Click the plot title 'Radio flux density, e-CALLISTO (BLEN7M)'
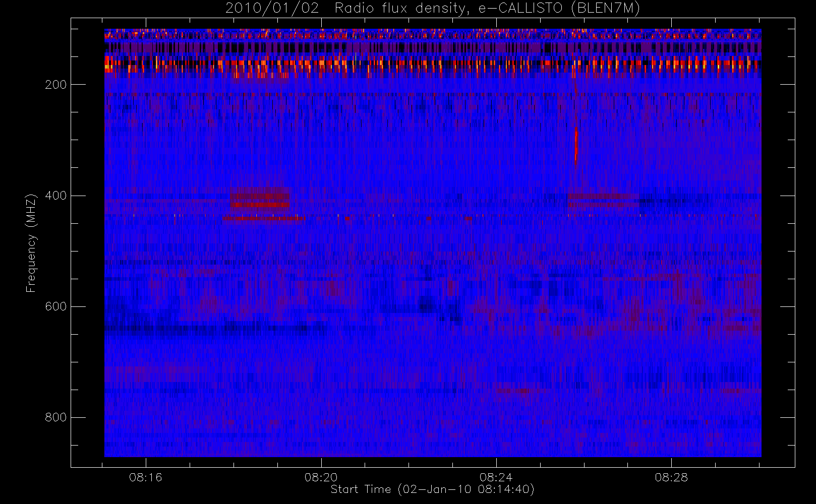Screen dimensions: 816x504 (487, 9)
